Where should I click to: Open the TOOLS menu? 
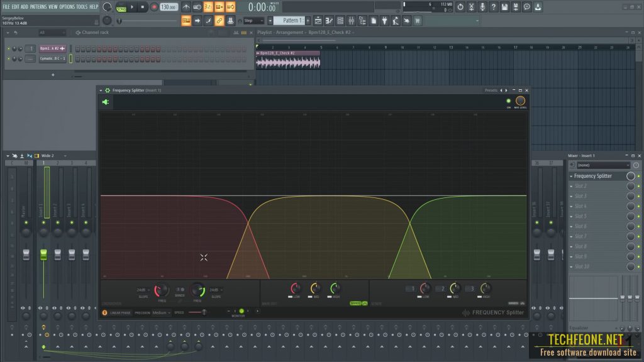coord(82,6)
